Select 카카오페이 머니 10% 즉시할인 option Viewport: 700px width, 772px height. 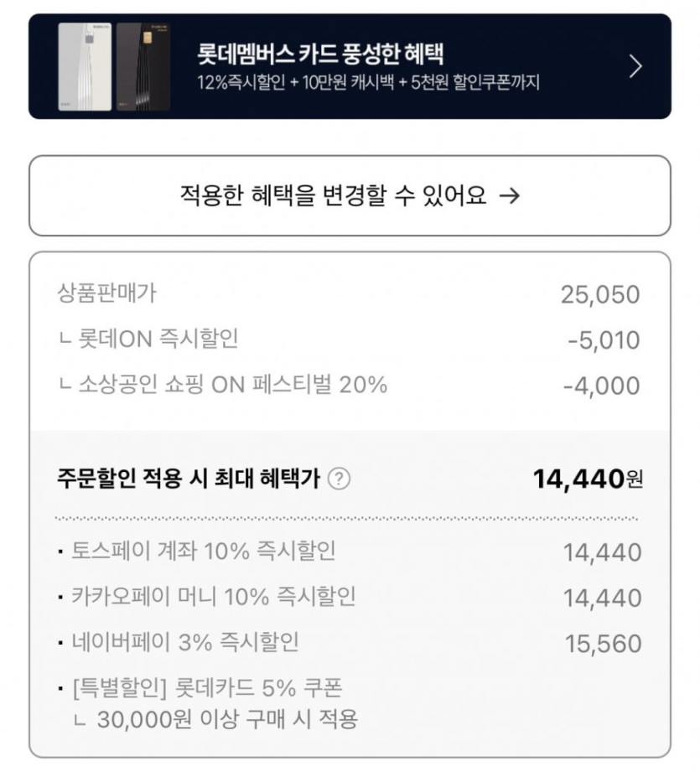click(213, 597)
